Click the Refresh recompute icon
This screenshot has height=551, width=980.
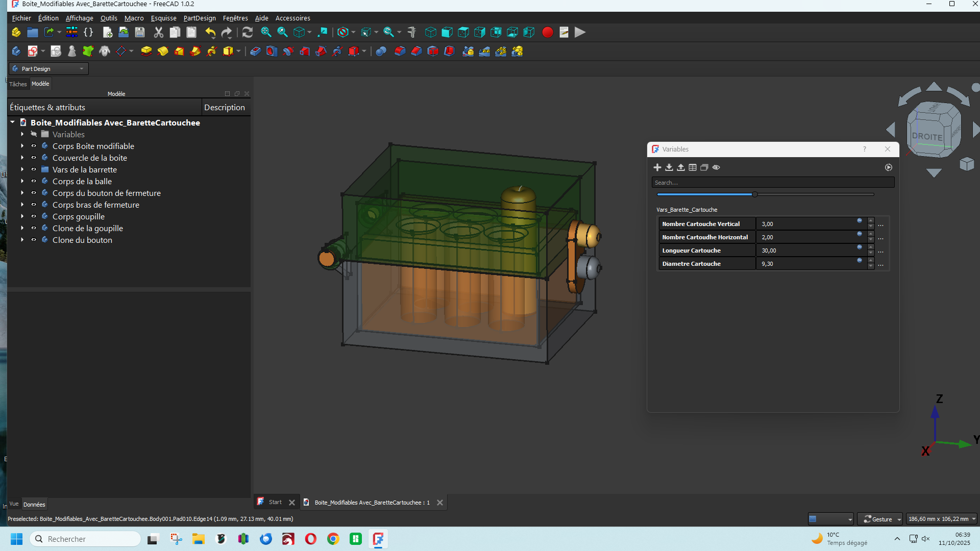pos(248,33)
